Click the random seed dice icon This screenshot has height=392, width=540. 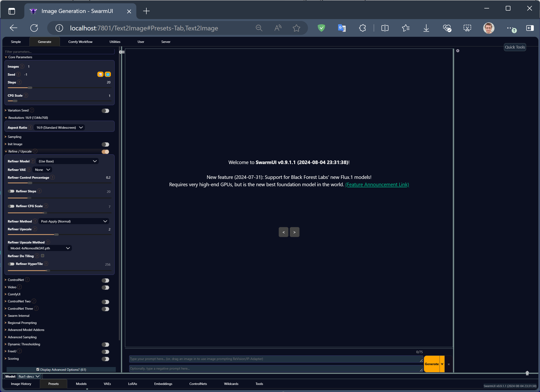[100, 74]
